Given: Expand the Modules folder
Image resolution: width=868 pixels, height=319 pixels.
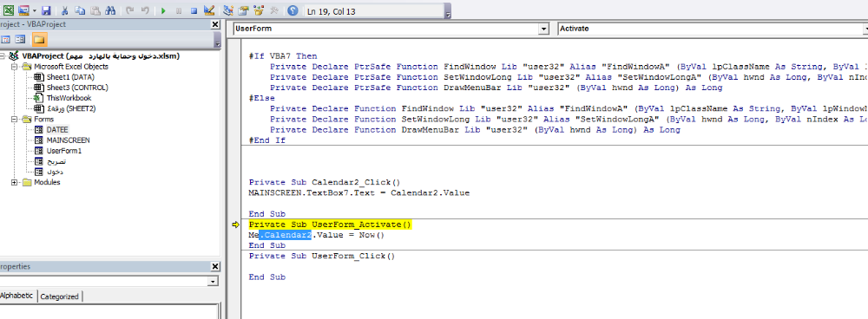Looking at the screenshot, I should tap(15, 182).
